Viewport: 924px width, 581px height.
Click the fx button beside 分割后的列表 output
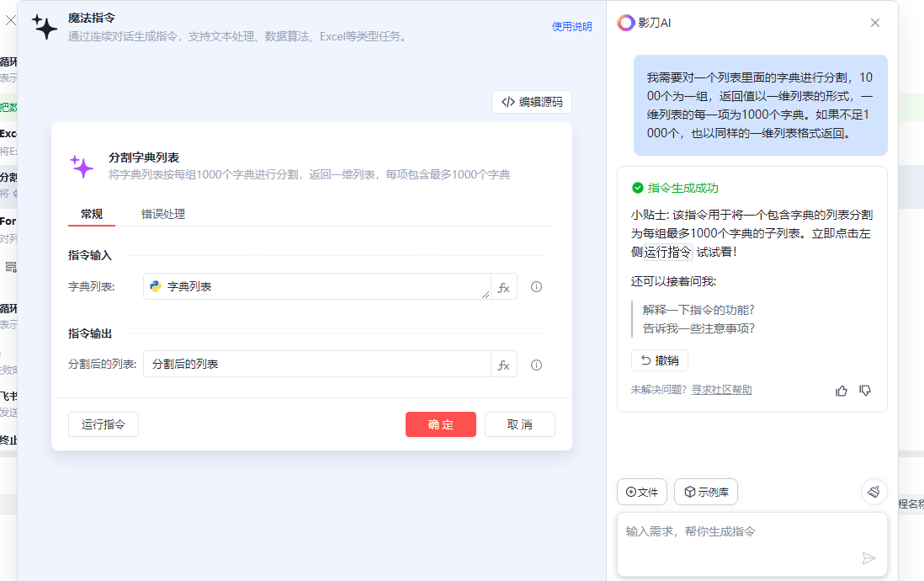(x=504, y=365)
